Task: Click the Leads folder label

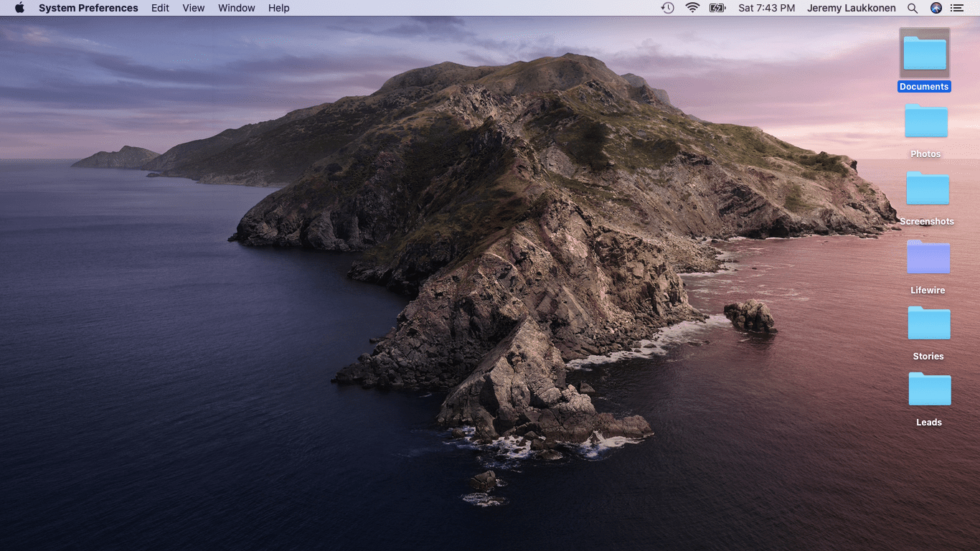Action: click(929, 423)
